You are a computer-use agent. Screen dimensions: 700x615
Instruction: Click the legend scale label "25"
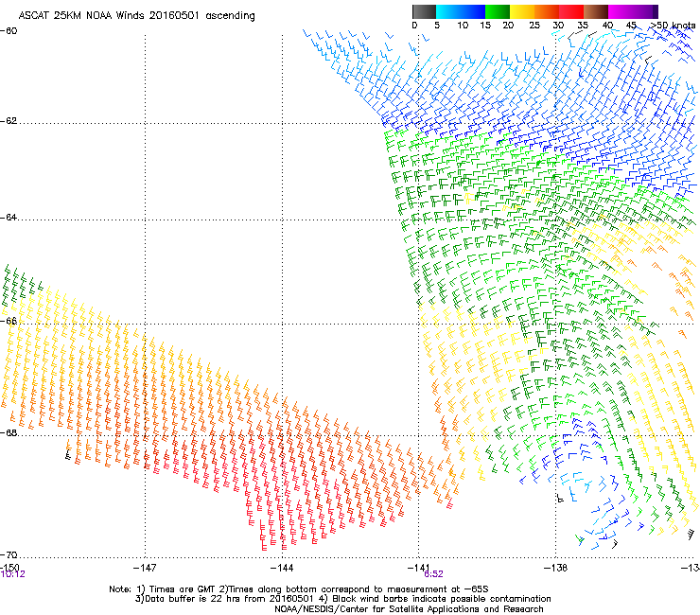point(534,26)
